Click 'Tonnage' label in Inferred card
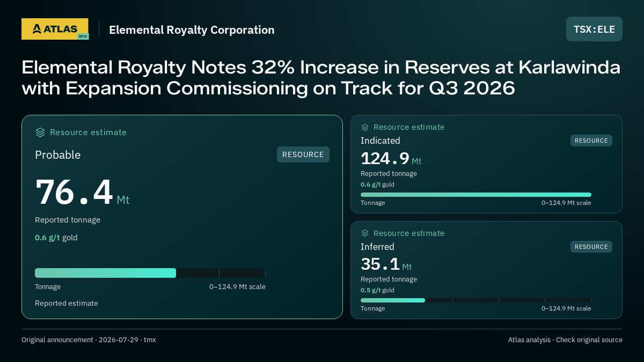This screenshot has height=362, width=644. (x=372, y=308)
